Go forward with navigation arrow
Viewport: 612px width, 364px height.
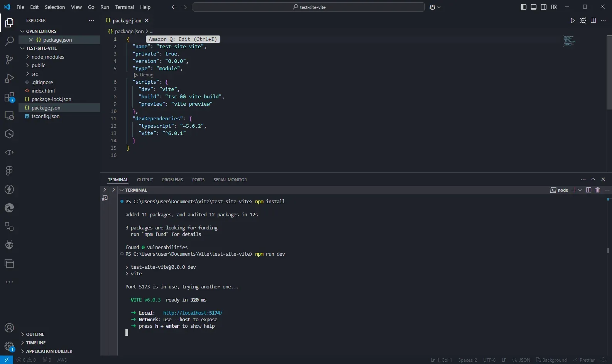click(x=184, y=7)
